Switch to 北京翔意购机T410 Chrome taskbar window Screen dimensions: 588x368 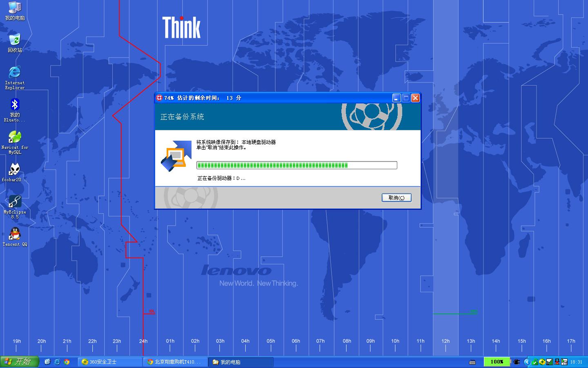(175, 362)
